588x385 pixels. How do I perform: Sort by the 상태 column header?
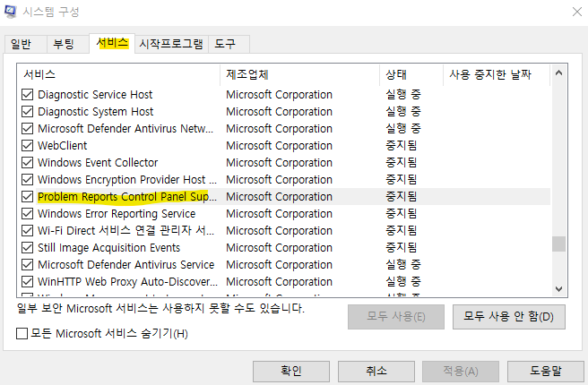(x=411, y=74)
